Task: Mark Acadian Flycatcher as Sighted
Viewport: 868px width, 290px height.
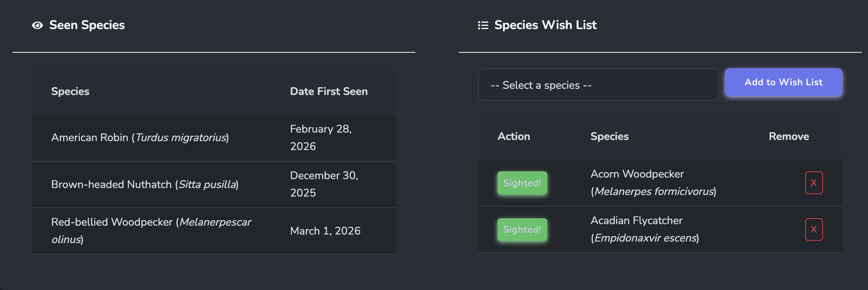Action: coord(522,230)
